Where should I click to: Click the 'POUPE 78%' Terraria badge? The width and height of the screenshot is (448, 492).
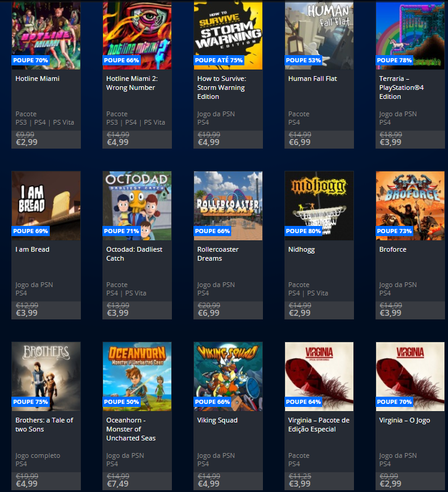click(394, 61)
